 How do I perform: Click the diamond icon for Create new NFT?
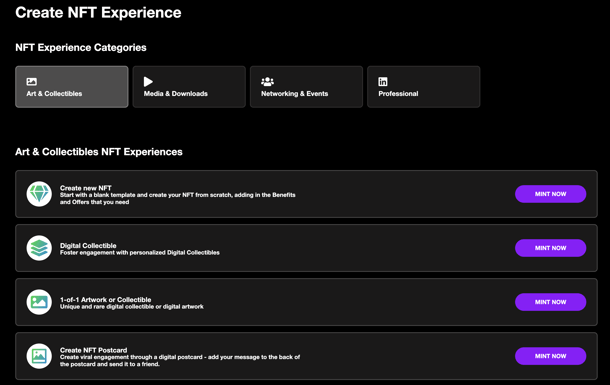39,194
